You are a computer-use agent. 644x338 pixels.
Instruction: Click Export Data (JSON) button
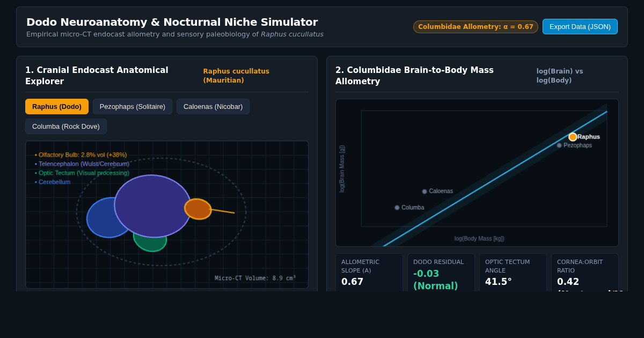click(580, 26)
